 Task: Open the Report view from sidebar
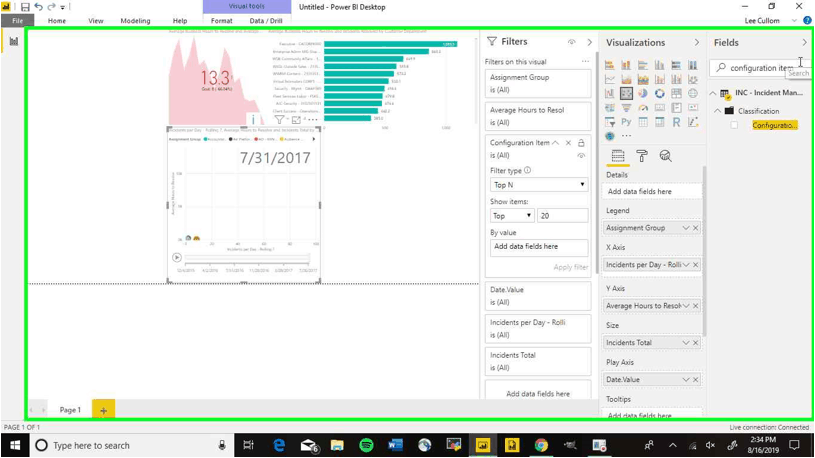[14, 41]
